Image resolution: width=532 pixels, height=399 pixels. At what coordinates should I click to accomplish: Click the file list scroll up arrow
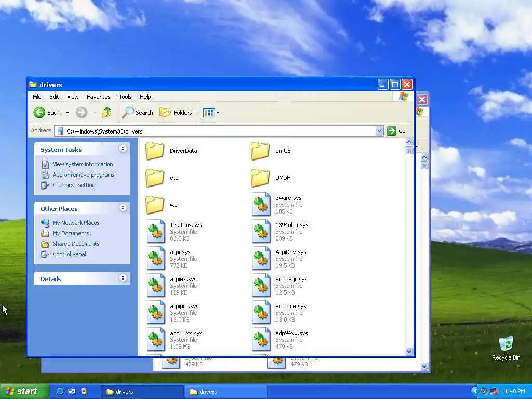click(409, 142)
